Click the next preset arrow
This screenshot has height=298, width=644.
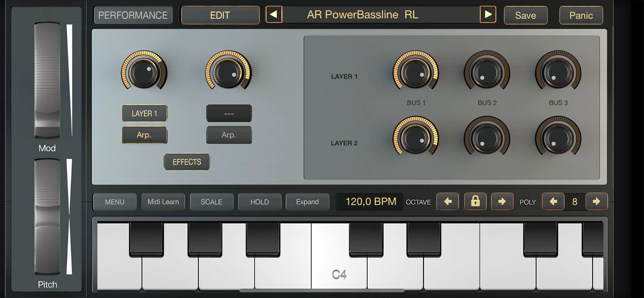click(x=488, y=15)
